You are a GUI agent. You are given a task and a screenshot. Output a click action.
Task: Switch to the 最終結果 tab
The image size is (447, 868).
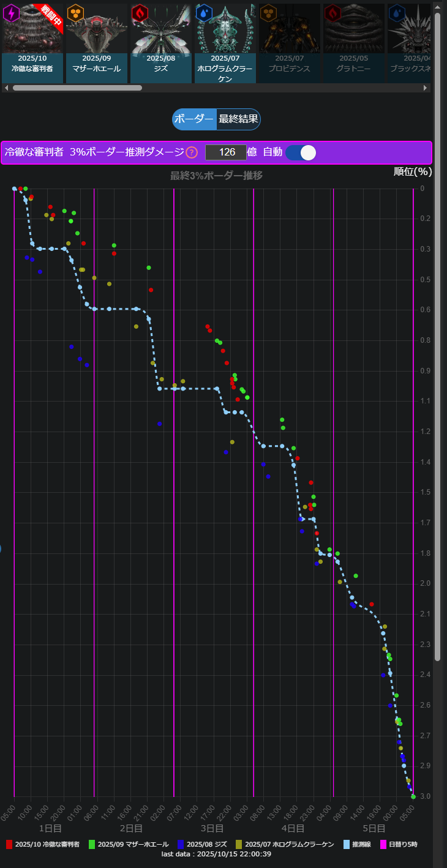click(x=238, y=119)
